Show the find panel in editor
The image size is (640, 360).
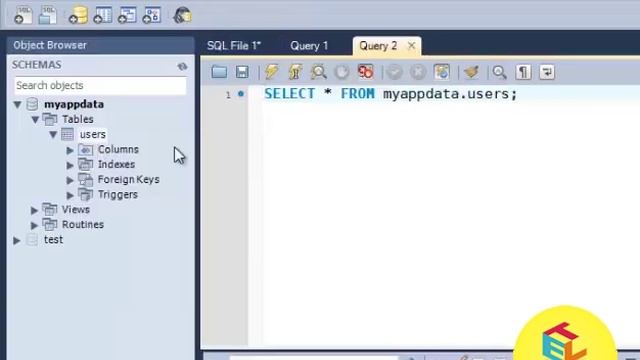pos(499,72)
